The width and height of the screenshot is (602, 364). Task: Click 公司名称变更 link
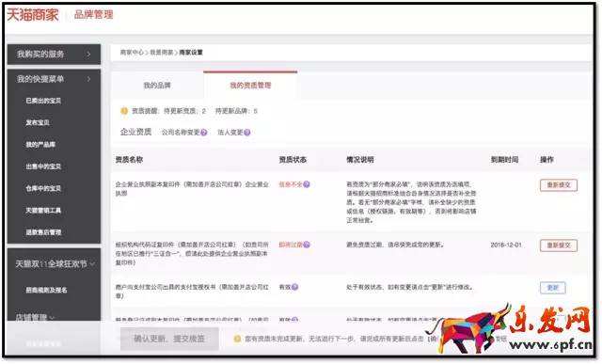coord(181,133)
